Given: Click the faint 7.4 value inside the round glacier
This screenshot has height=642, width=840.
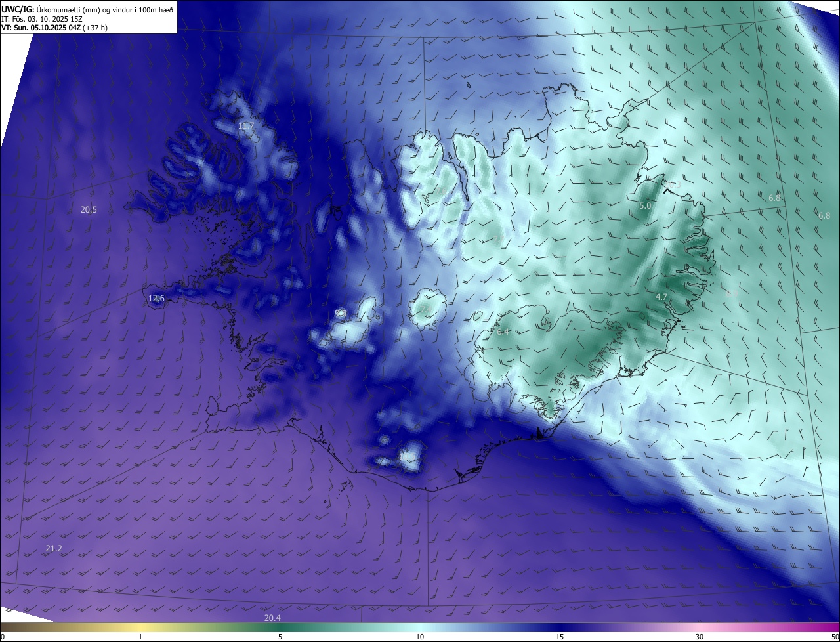Looking at the screenshot, I should (x=425, y=309).
